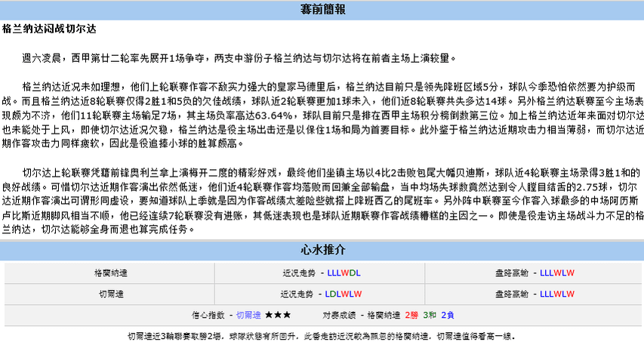Click the three-star confidence rating
The image size is (644, 345).
pos(278,315)
